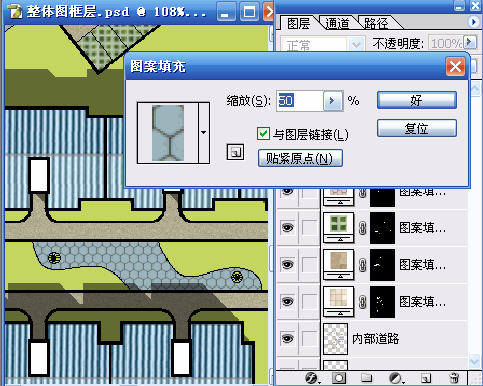
Task: Hide the green grid pattern fill layer
Action: click(287, 228)
